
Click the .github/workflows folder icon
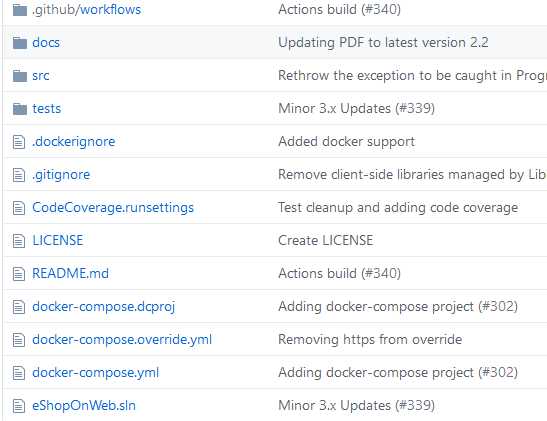[x=20, y=10]
